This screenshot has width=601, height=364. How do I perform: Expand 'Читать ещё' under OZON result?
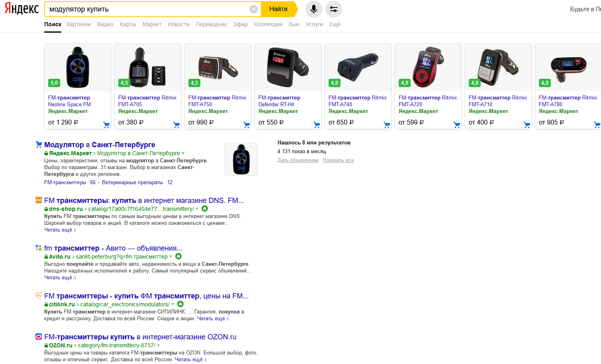pyautogui.click(x=191, y=360)
